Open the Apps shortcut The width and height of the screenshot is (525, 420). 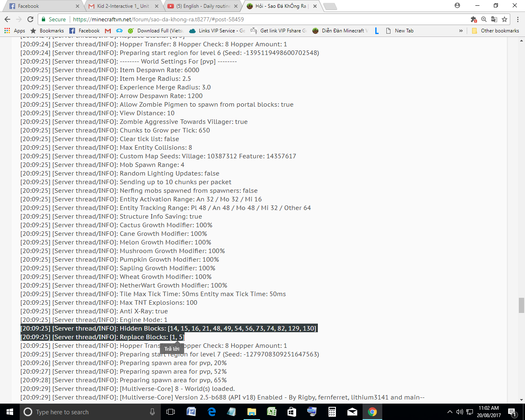15,31
